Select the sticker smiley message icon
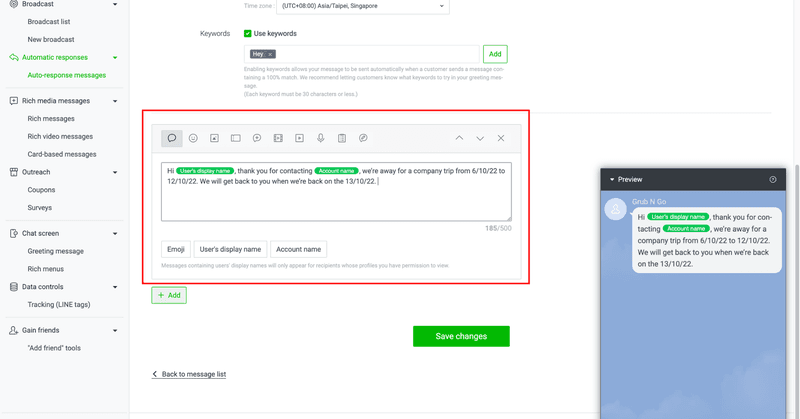Viewport: 800px width, 419px height. [x=193, y=138]
